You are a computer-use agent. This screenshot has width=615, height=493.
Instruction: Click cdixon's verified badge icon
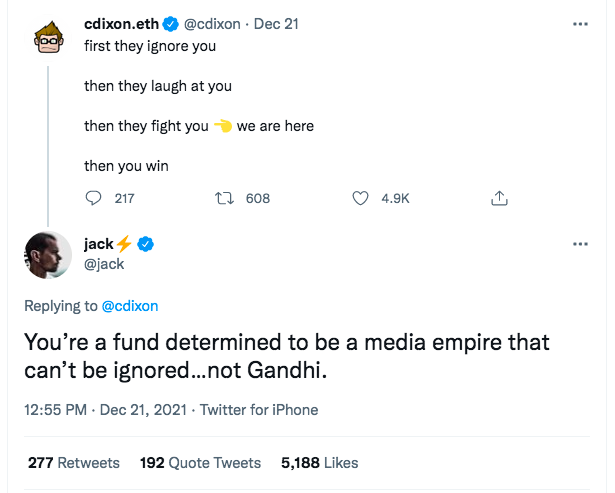point(172,24)
